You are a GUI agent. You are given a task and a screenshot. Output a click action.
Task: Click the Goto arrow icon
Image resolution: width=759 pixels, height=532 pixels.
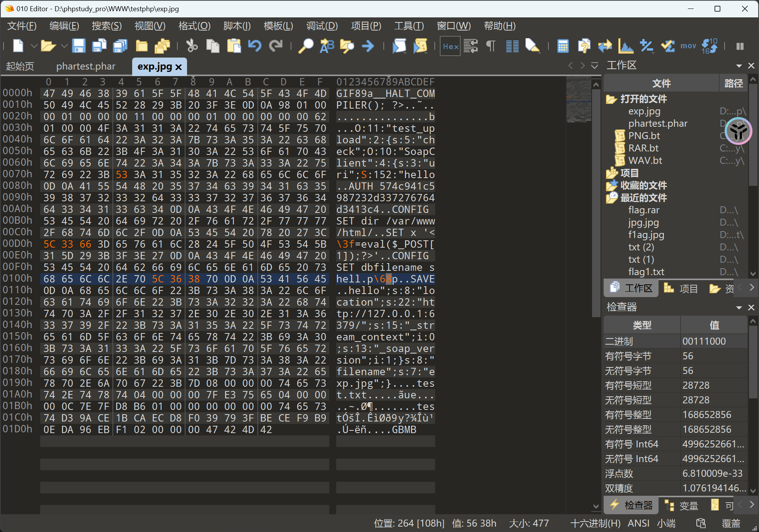pyautogui.click(x=368, y=46)
